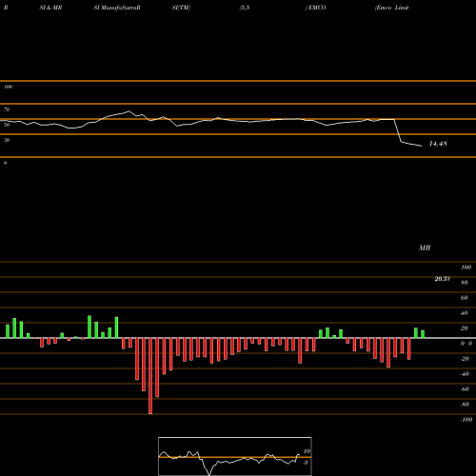Click the endpoint of the white RSI line
476x476 pixels.
(422, 146)
